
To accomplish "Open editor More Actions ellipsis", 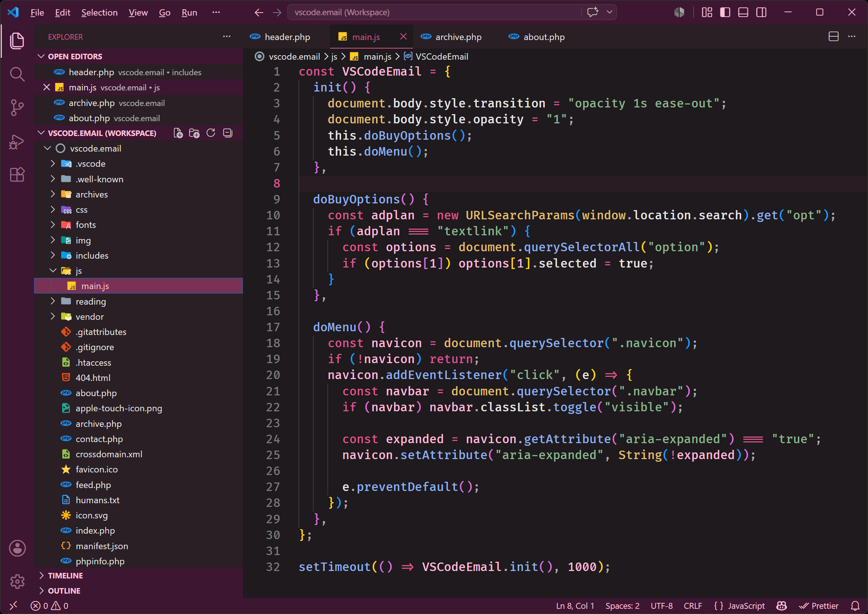I will point(852,37).
